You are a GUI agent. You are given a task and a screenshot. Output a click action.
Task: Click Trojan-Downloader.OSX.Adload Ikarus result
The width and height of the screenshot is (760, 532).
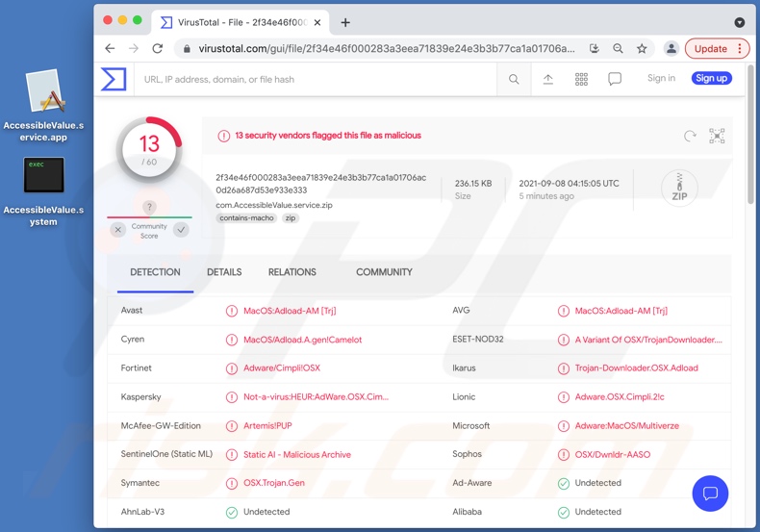coord(637,368)
